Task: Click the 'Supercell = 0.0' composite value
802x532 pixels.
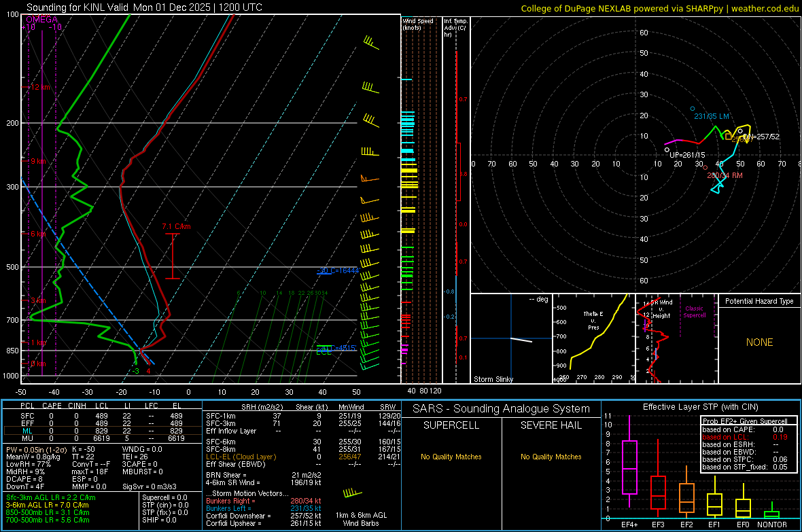Action: 164,497
